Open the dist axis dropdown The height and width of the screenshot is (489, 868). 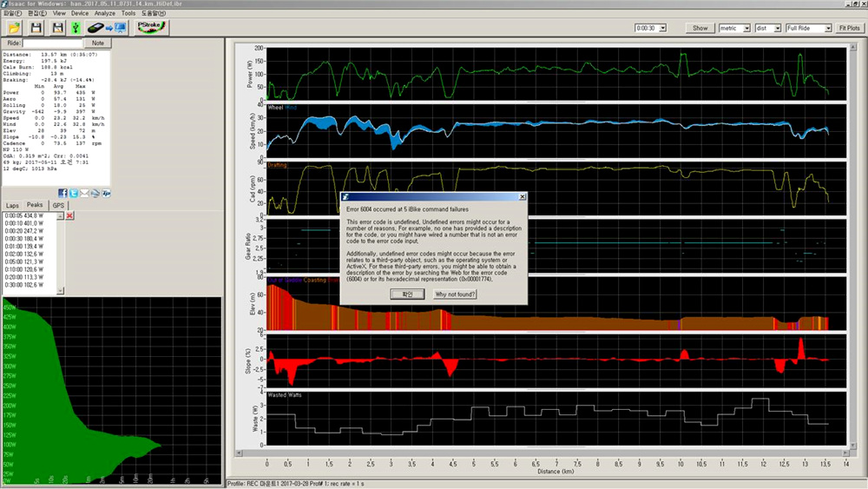(778, 28)
